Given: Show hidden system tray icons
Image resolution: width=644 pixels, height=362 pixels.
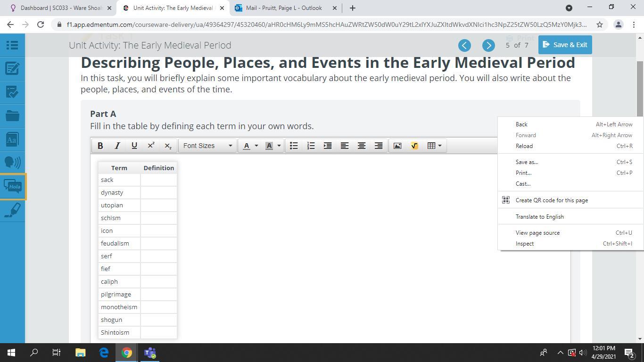Looking at the screenshot, I should (561, 353).
